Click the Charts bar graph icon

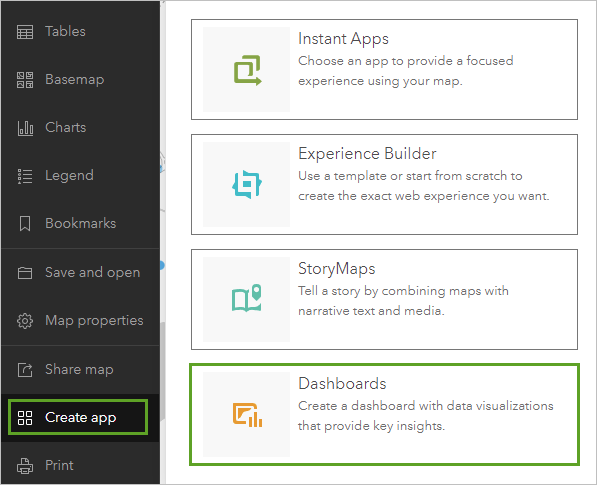[x=25, y=128]
